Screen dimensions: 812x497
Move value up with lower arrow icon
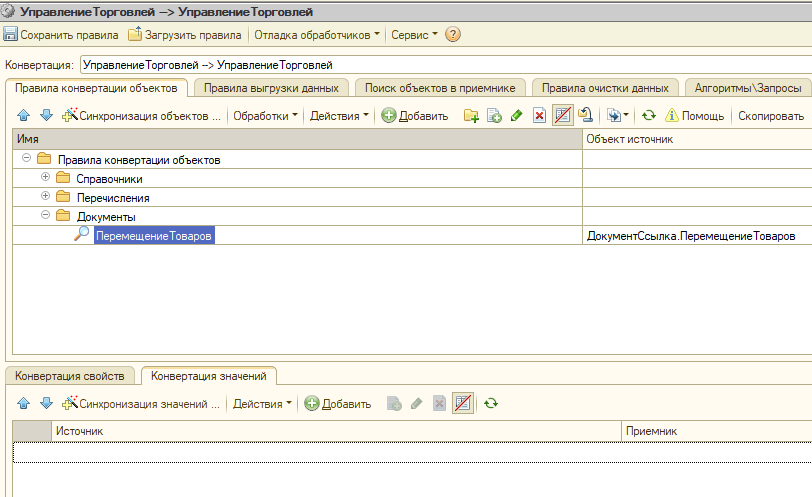pyautogui.click(x=24, y=403)
